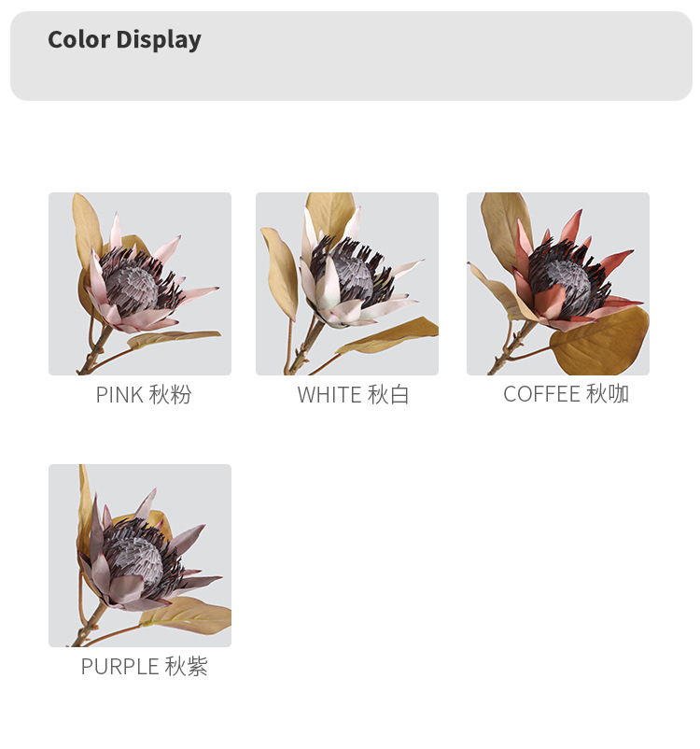Click the large round leaf in COFFEE image
This screenshot has height=749, width=700.
(x=600, y=343)
